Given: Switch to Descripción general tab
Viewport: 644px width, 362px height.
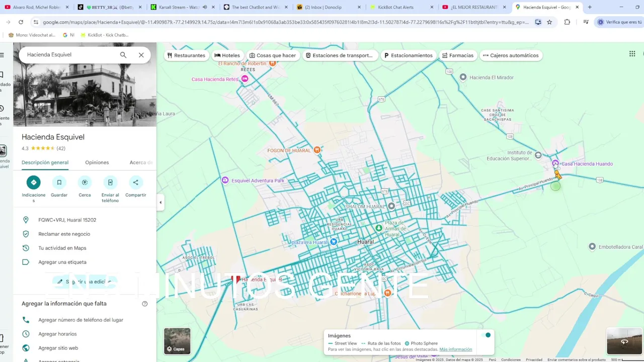Looking at the screenshot, I should coord(45,162).
